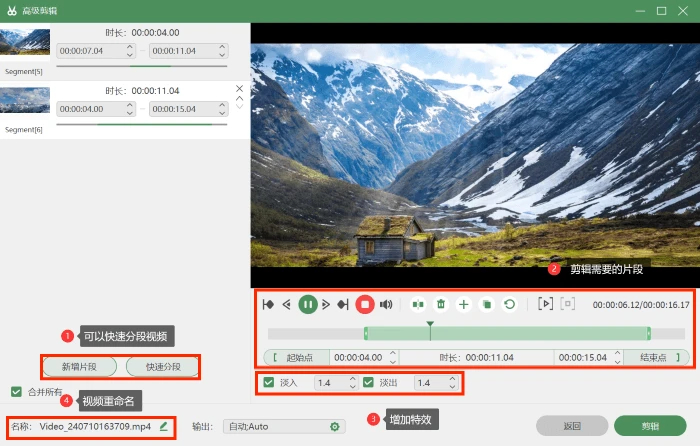
Task: Click the split segment icon
Action: [418, 304]
